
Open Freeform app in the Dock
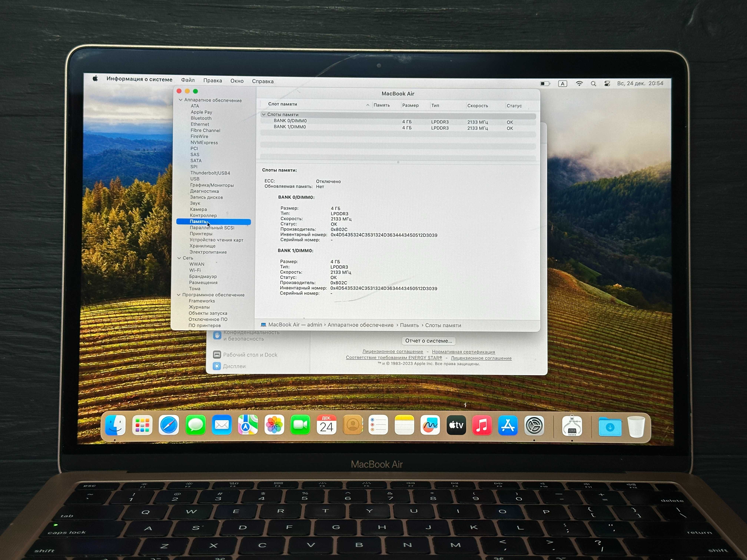click(430, 425)
